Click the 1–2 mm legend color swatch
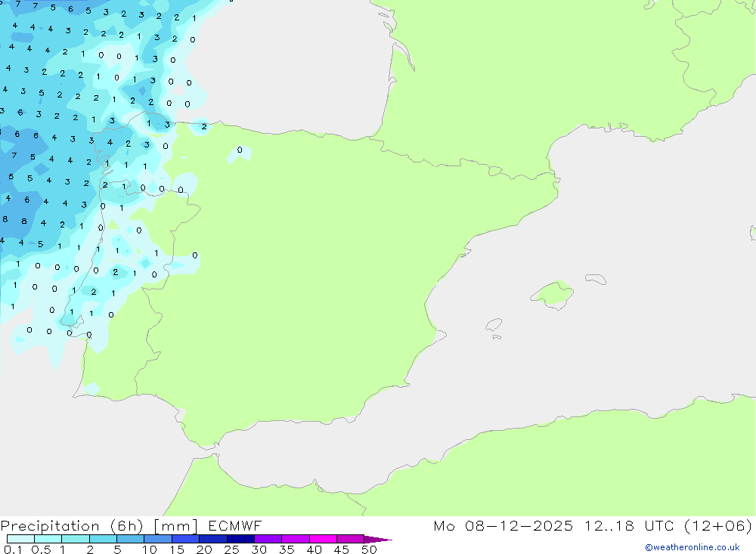 (x=76, y=539)
